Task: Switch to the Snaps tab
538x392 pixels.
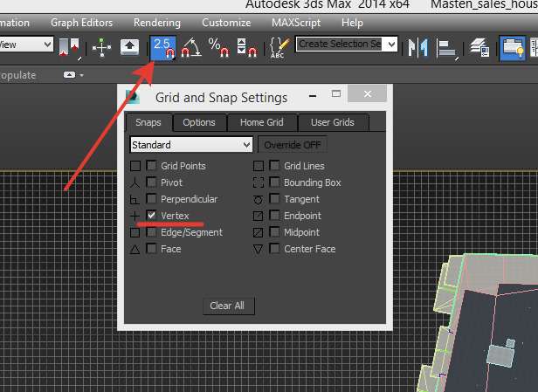Action: click(148, 122)
